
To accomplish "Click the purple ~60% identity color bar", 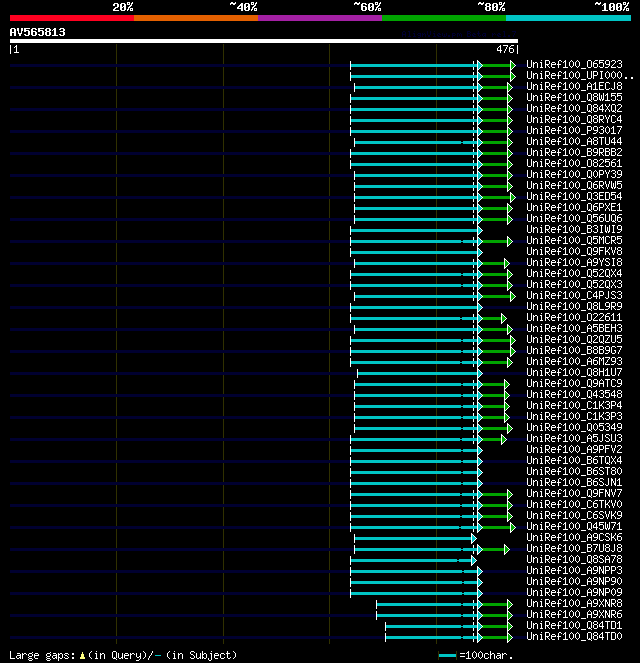I will 320,18.
